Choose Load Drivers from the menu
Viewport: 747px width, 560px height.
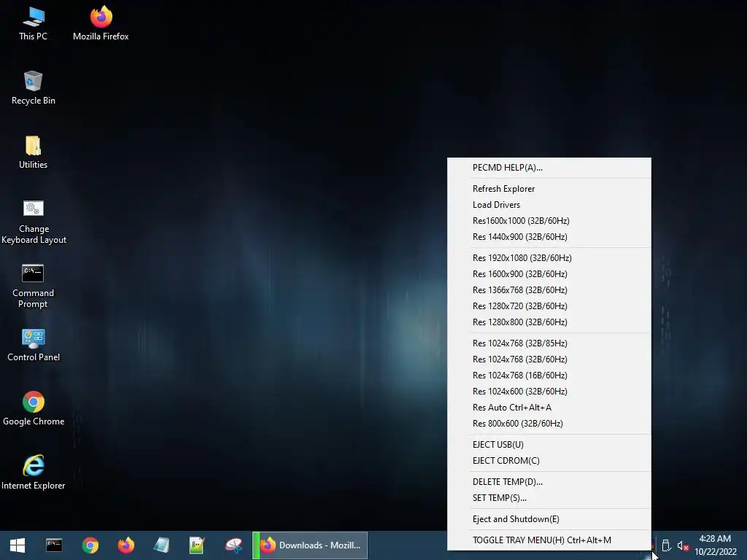(549, 205)
